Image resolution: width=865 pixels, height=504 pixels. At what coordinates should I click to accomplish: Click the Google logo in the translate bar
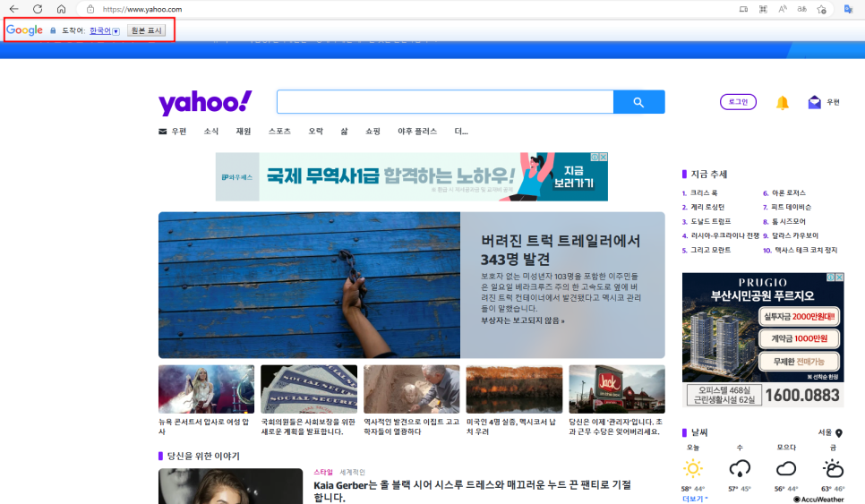tap(24, 30)
